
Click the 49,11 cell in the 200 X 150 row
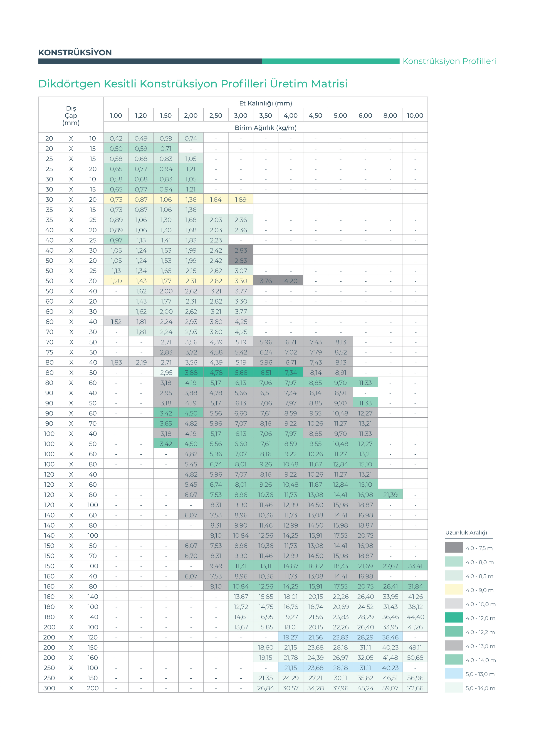415,647
